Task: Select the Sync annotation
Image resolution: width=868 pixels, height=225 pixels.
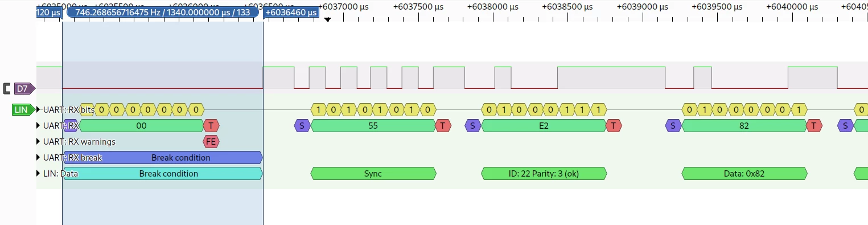Action: (373, 173)
